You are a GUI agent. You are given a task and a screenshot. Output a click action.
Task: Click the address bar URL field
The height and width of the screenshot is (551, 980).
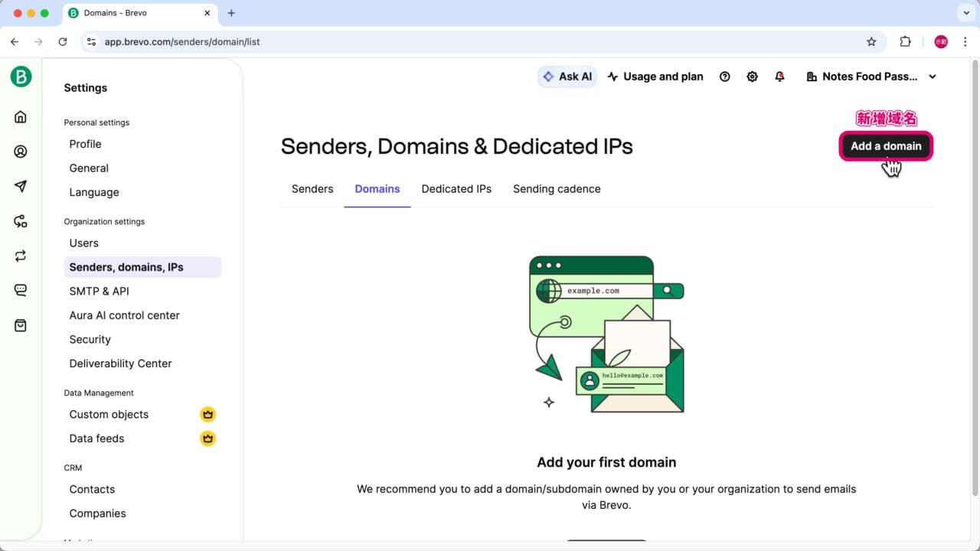point(459,42)
